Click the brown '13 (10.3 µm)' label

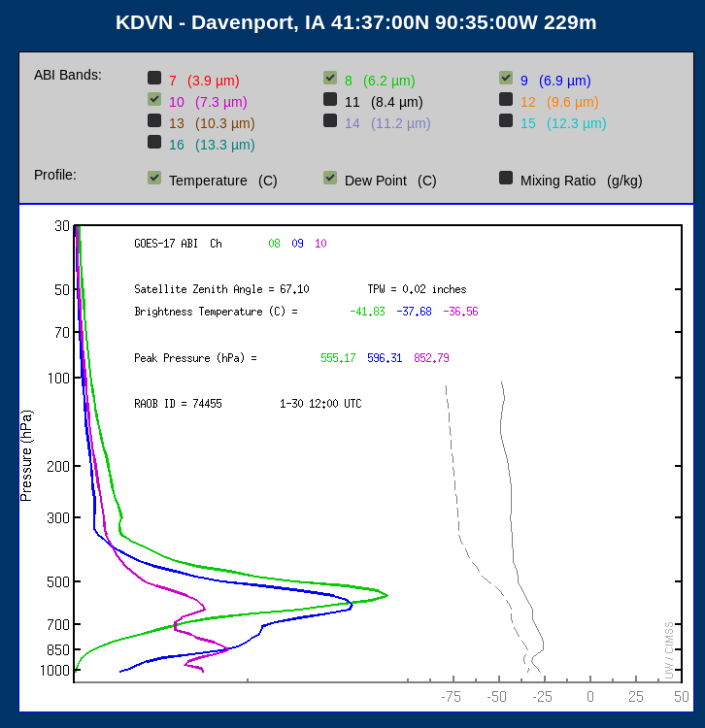[x=212, y=123]
